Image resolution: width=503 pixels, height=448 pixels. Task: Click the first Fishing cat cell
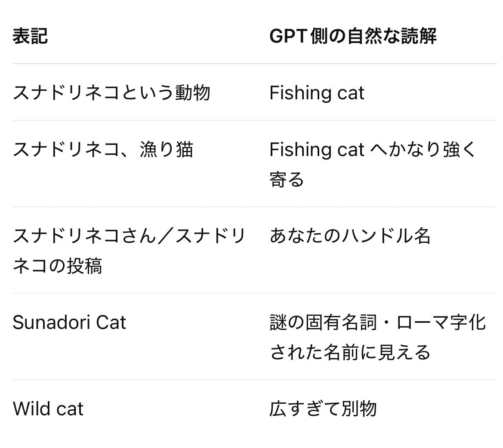pos(317,93)
